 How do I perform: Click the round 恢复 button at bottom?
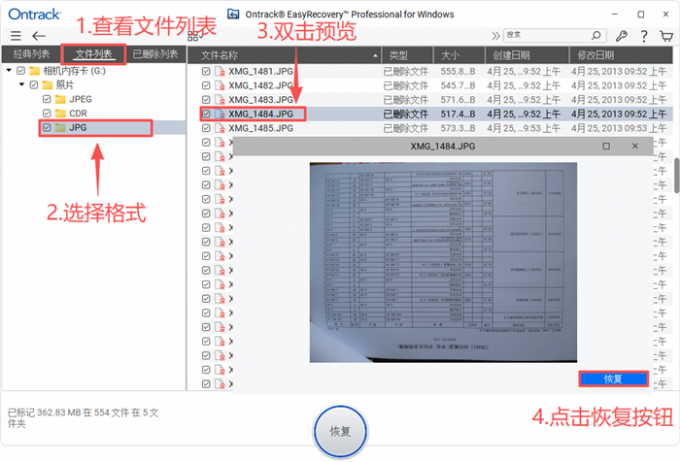[340, 431]
